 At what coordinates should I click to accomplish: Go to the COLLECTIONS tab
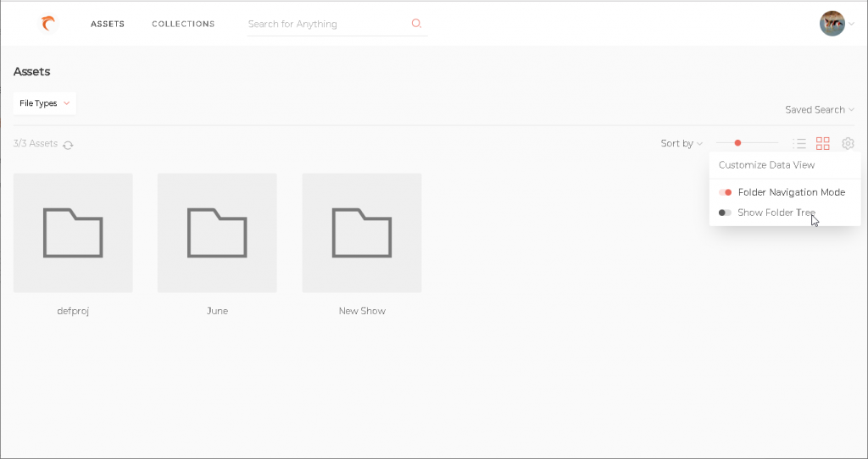coord(183,24)
